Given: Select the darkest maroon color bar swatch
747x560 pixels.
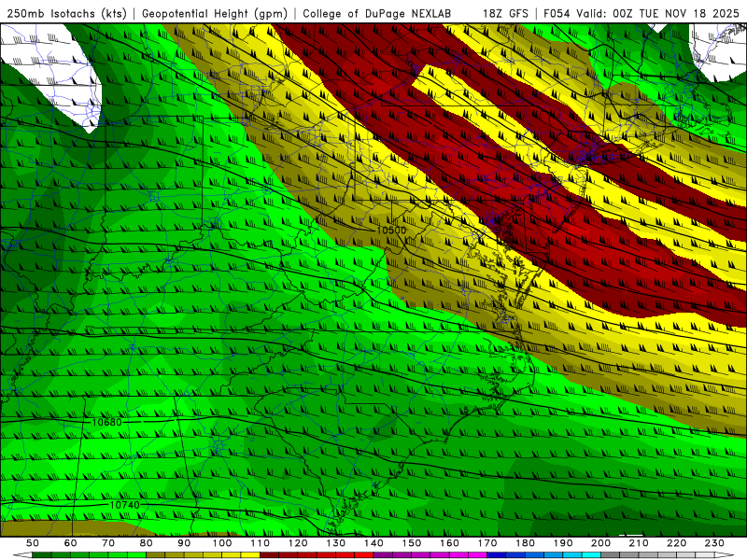Looking at the screenshot, I should [269, 554].
